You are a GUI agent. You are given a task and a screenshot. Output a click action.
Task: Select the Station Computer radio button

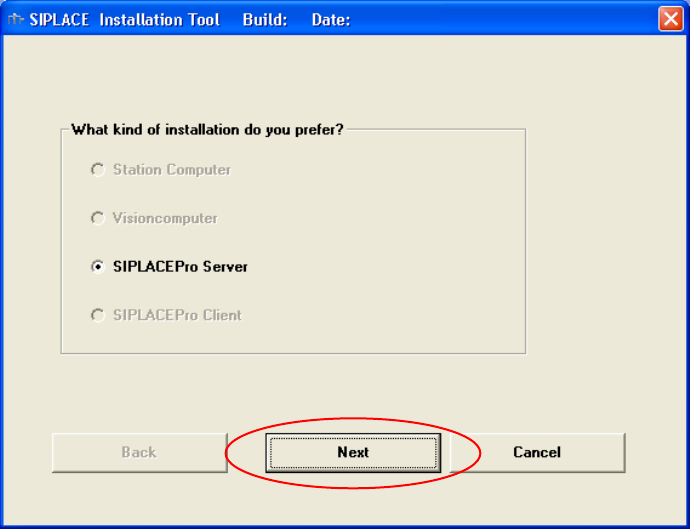pos(98,170)
